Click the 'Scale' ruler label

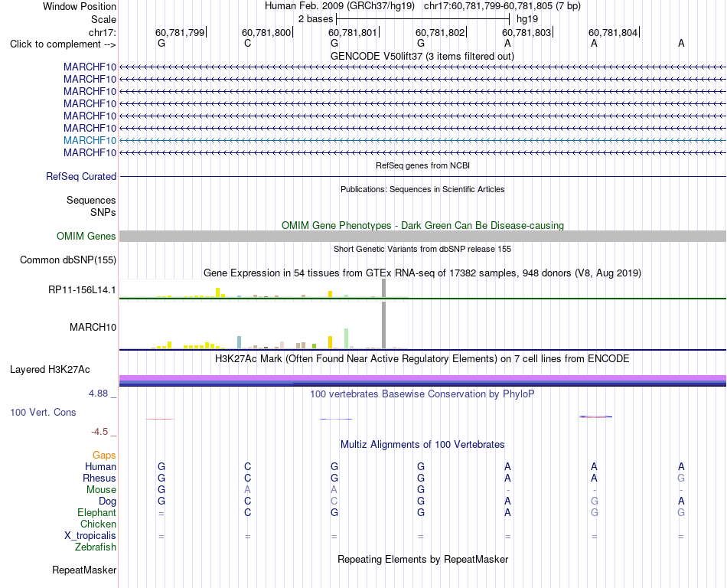point(104,19)
